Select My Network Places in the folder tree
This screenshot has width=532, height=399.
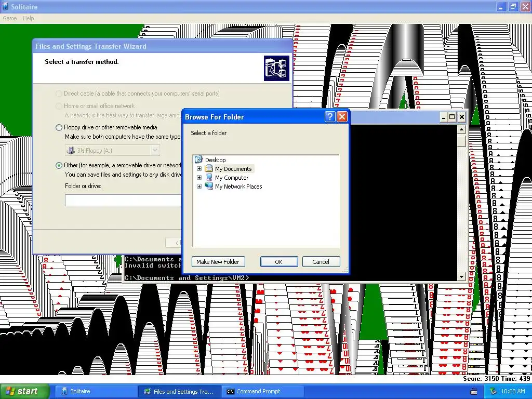tap(238, 187)
